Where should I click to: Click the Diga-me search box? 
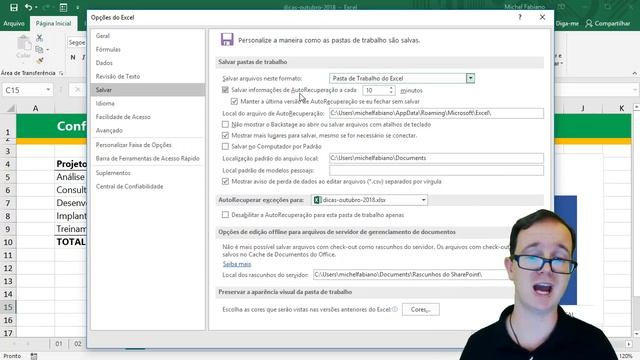point(567,23)
